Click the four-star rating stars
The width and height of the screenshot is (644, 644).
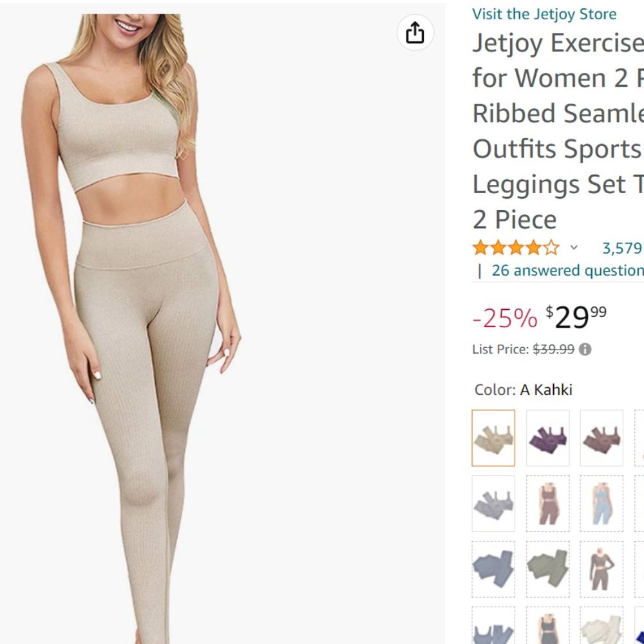(x=515, y=247)
